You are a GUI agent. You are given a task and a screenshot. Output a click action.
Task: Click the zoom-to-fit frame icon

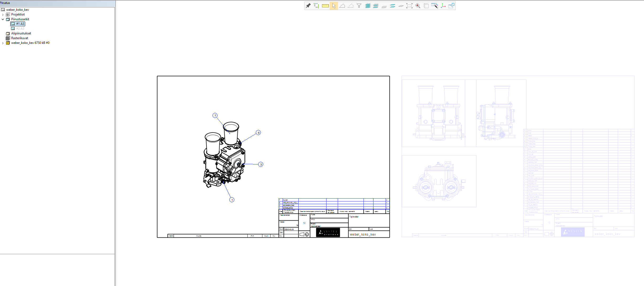409,6
